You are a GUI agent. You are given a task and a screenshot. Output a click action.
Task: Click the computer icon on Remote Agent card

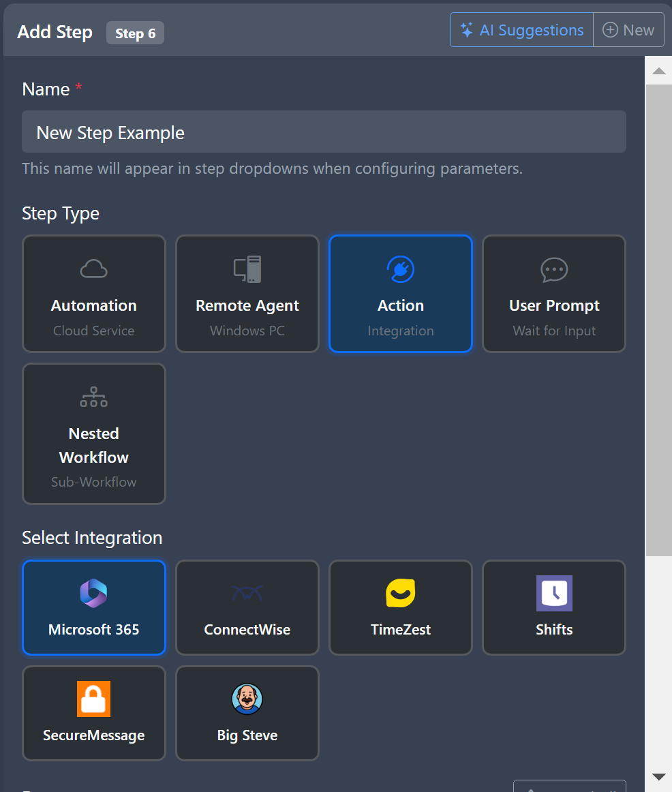point(247,269)
